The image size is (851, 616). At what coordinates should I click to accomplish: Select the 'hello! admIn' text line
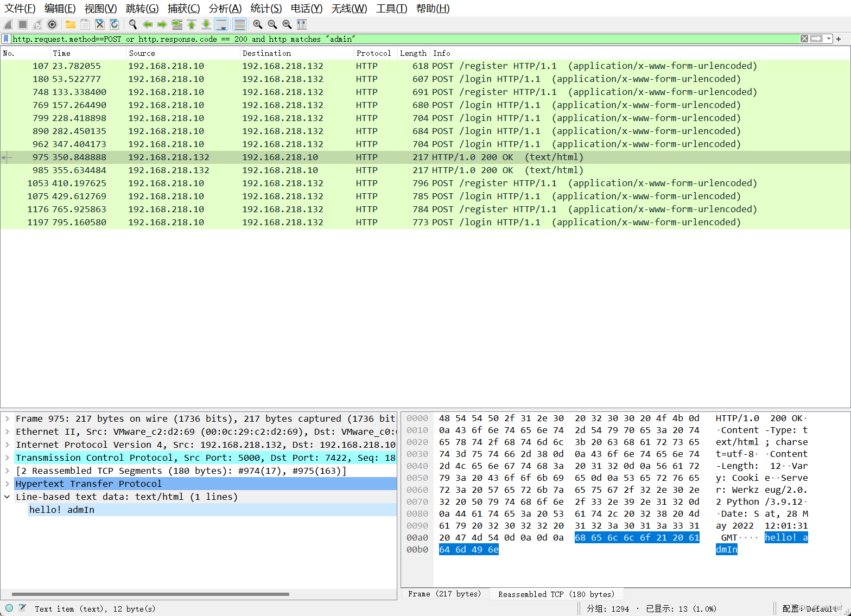212,510
